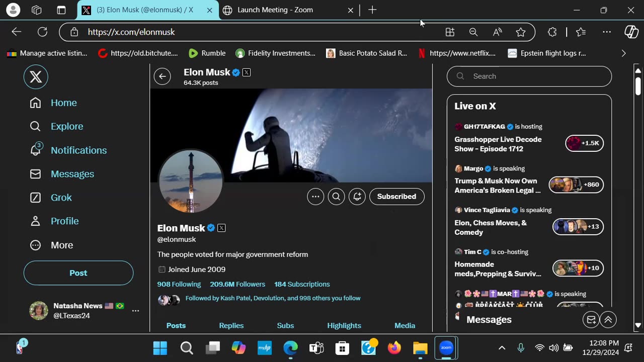Select the Replies tab
The height and width of the screenshot is (362, 644).
pyautogui.click(x=231, y=325)
